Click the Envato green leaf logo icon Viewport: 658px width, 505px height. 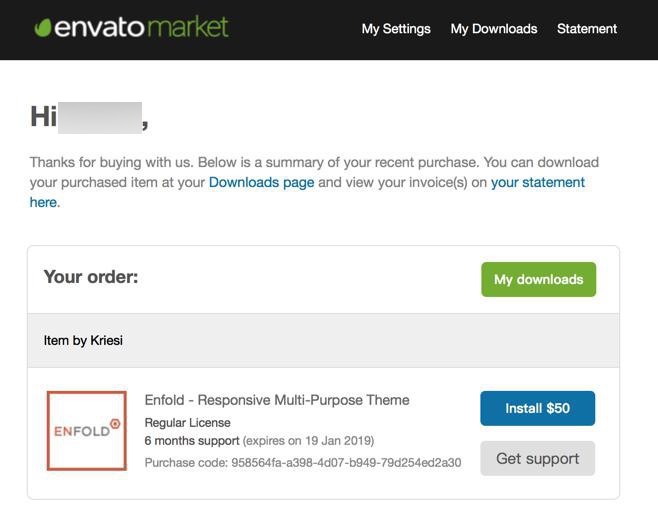(42, 28)
